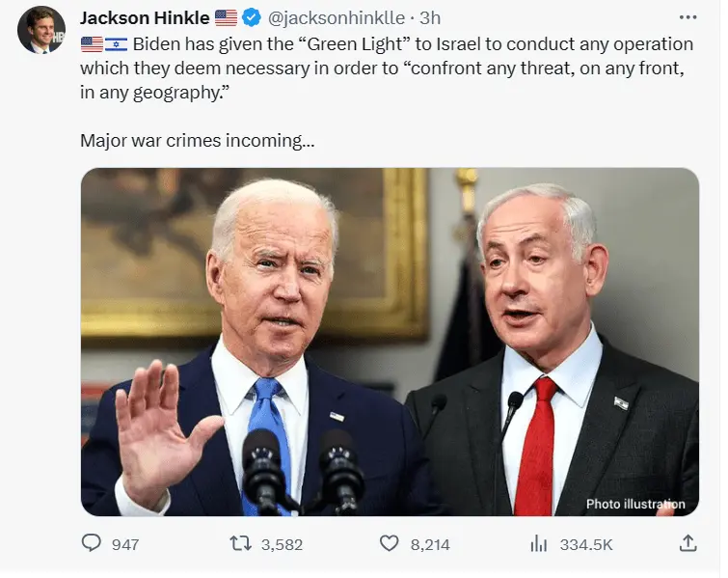Like the post with the heart icon
Image resolution: width=728 pixels, height=578 pixels.
(x=390, y=543)
